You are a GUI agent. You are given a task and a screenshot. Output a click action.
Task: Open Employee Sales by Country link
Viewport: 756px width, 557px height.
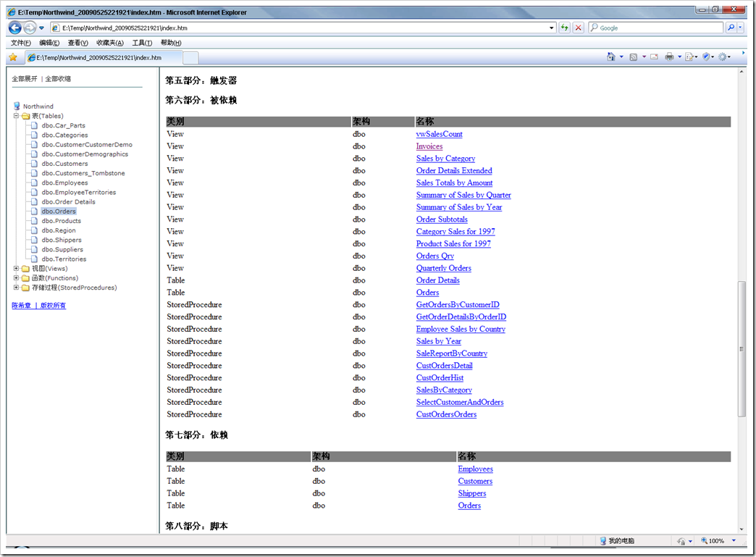[461, 329]
